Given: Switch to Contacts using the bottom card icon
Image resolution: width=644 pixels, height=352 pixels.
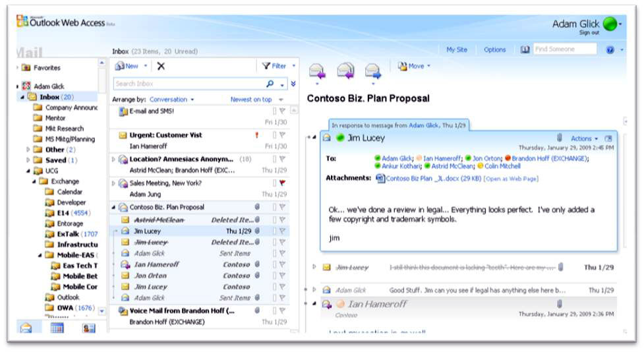Looking at the screenshot, I should [88, 328].
